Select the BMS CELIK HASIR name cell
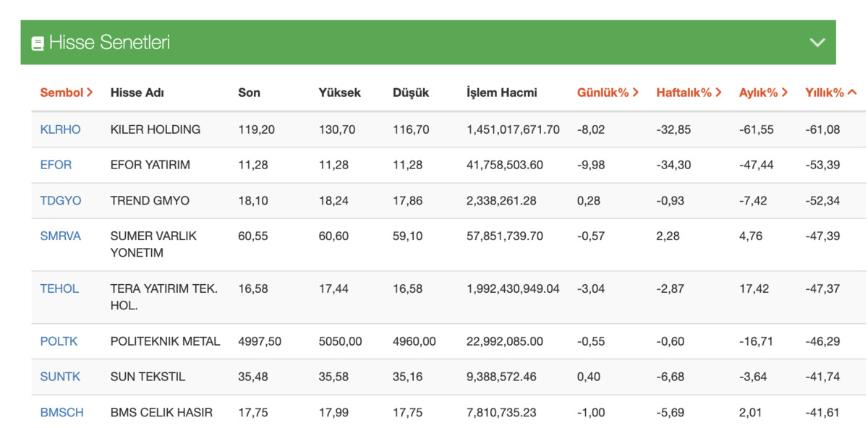Image resolution: width=868 pixels, height=428 pixels. pyautogui.click(x=161, y=413)
